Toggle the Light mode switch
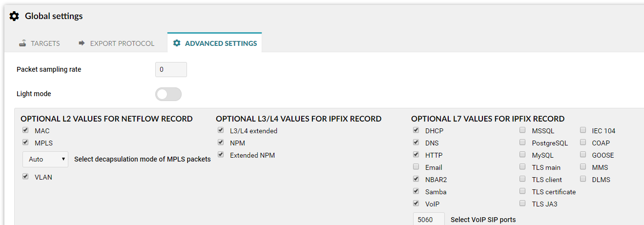Screen dimensions: 644x225 pyautogui.click(x=168, y=94)
